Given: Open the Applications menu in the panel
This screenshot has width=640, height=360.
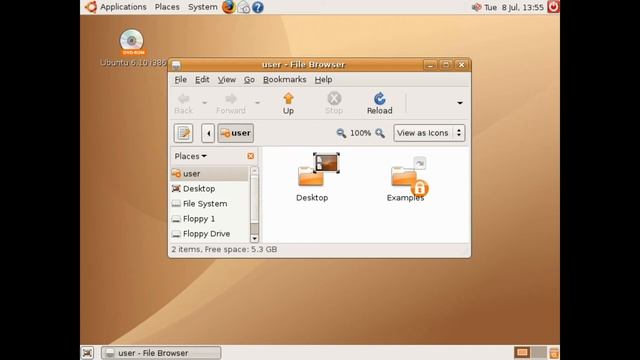Looking at the screenshot, I should tap(116, 7).
